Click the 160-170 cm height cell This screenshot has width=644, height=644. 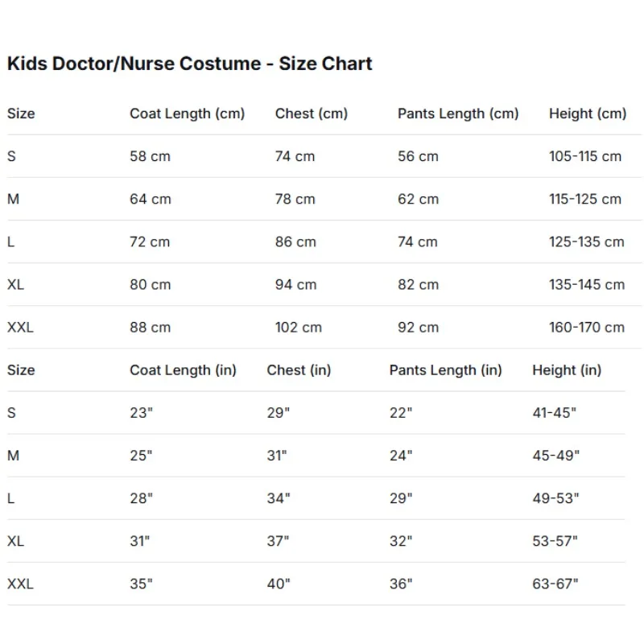(586, 327)
